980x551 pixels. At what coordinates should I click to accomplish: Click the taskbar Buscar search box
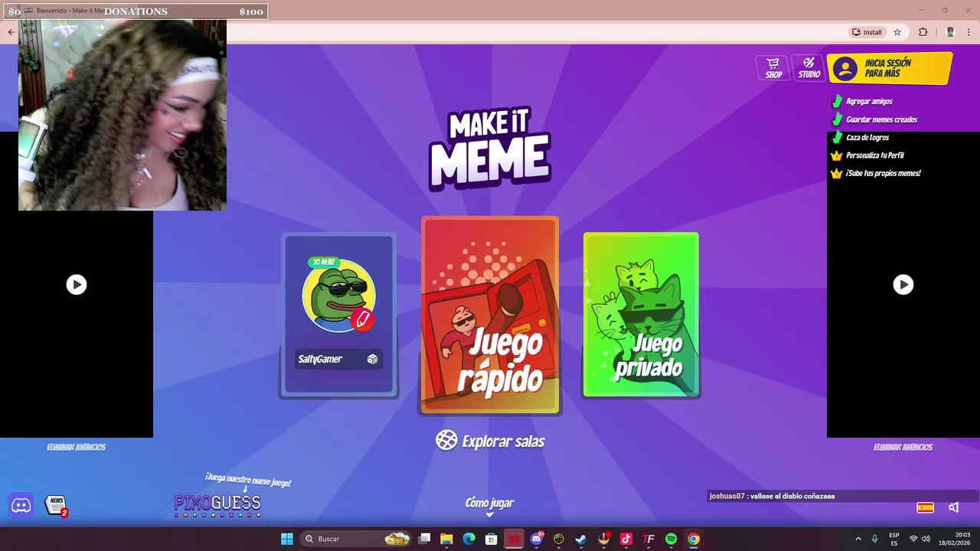click(x=357, y=539)
